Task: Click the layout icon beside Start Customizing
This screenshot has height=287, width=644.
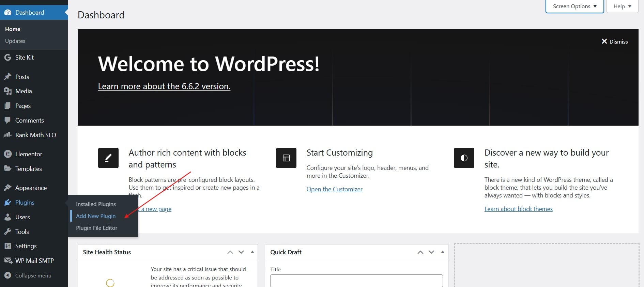Action: click(x=286, y=158)
